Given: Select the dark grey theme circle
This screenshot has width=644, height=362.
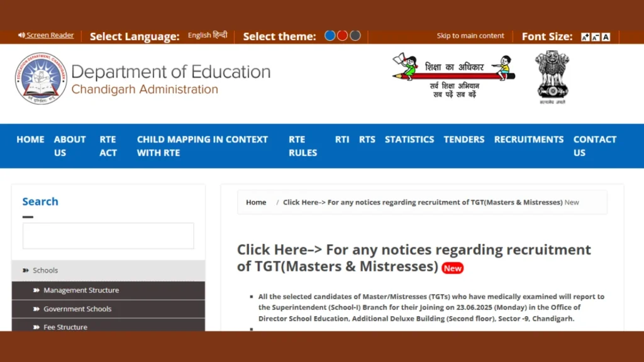Looking at the screenshot, I should pyautogui.click(x=355, y=35).
